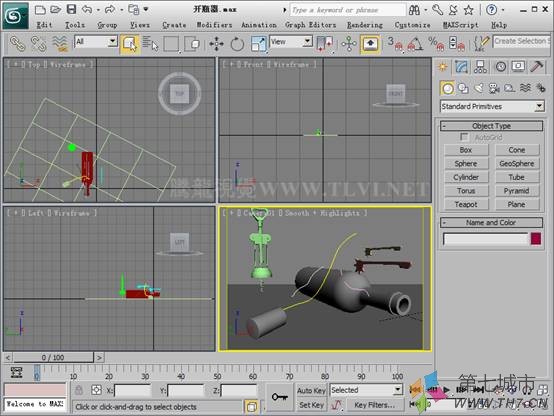Activate Select and Move tool
Viewport: 554px width, 416px height.
tap(216, 44)
